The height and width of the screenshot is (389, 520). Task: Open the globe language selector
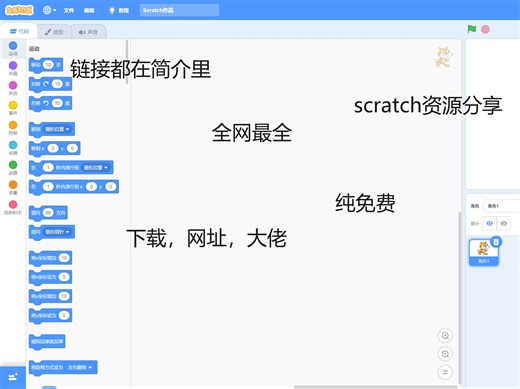click(49, 10)
